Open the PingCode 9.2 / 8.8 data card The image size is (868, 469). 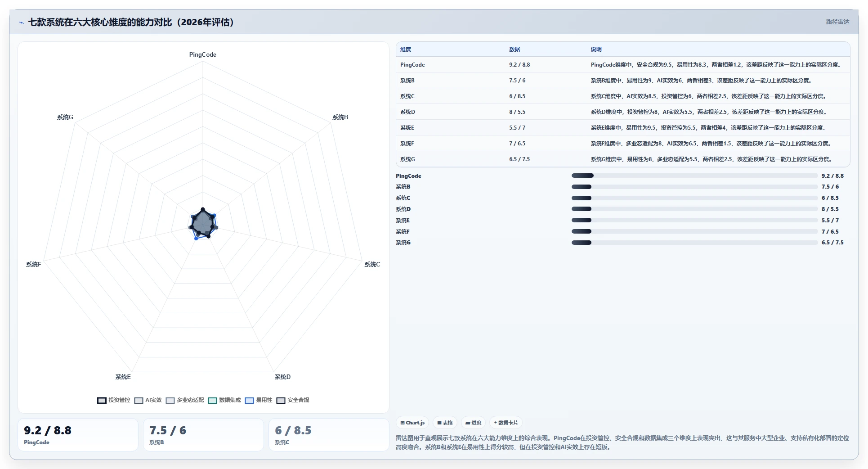pos(78,435)
